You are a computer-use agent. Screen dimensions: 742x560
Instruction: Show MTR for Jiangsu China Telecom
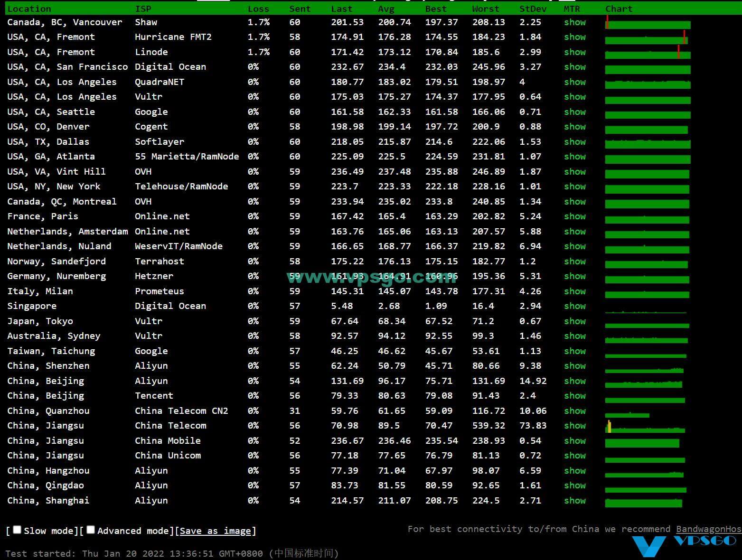(575, 426)
